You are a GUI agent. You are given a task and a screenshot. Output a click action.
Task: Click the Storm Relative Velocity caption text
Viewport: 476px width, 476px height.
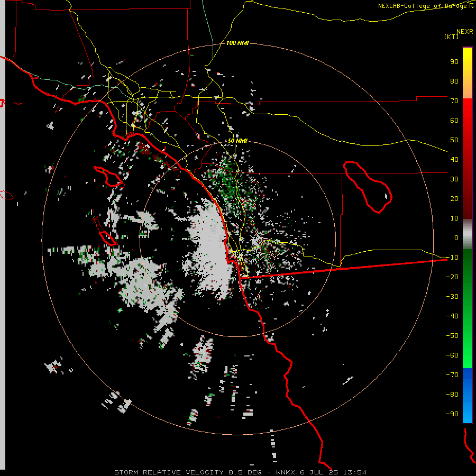tap(240, 472)
